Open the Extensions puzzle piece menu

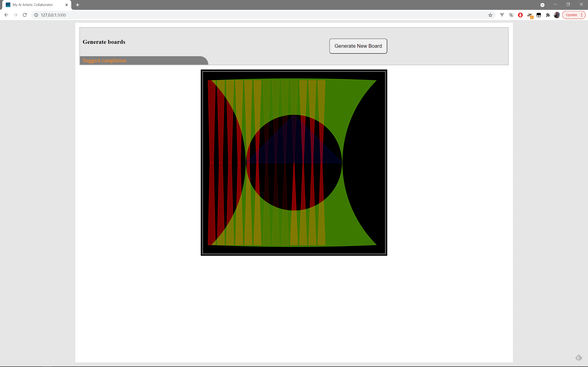point(548,15)
